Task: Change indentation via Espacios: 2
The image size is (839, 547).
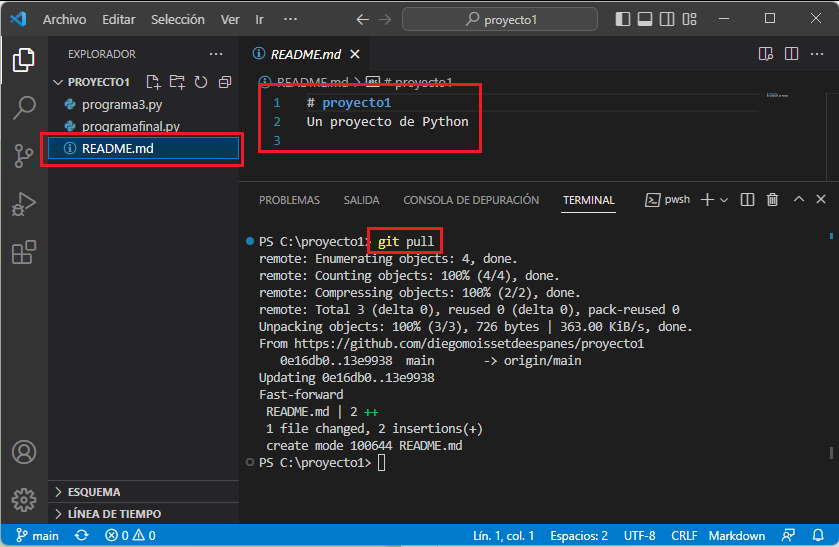Action: point(579,535)
